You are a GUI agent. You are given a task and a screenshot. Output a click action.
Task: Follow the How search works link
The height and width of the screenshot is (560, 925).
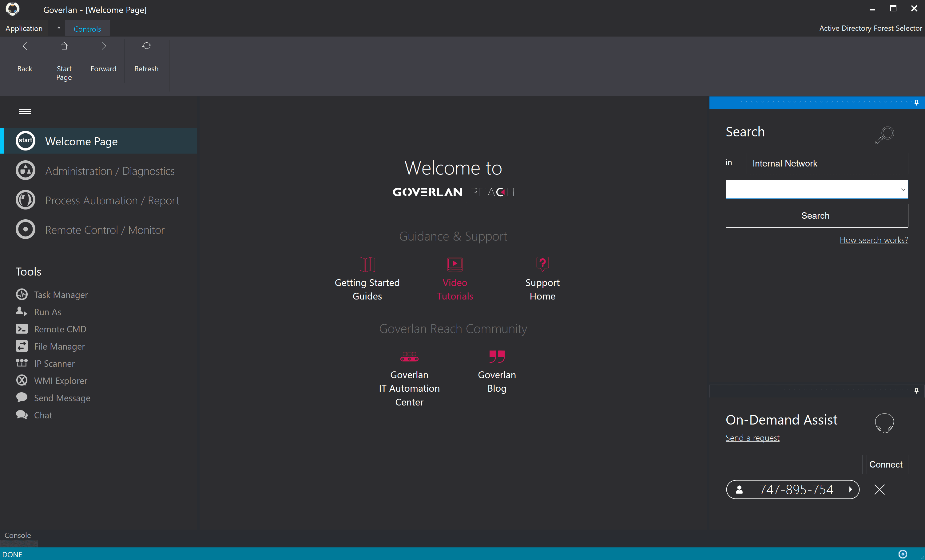coord(874,240)
